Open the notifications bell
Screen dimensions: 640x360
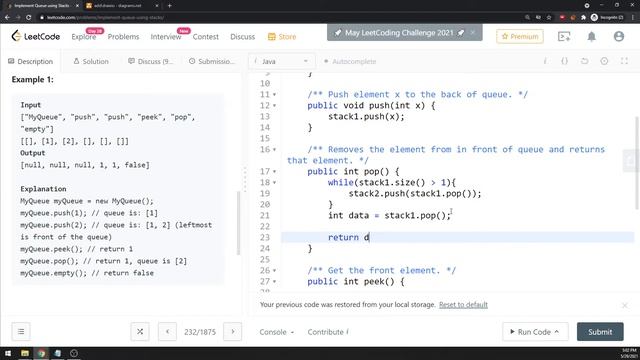[x=591, y=36]
